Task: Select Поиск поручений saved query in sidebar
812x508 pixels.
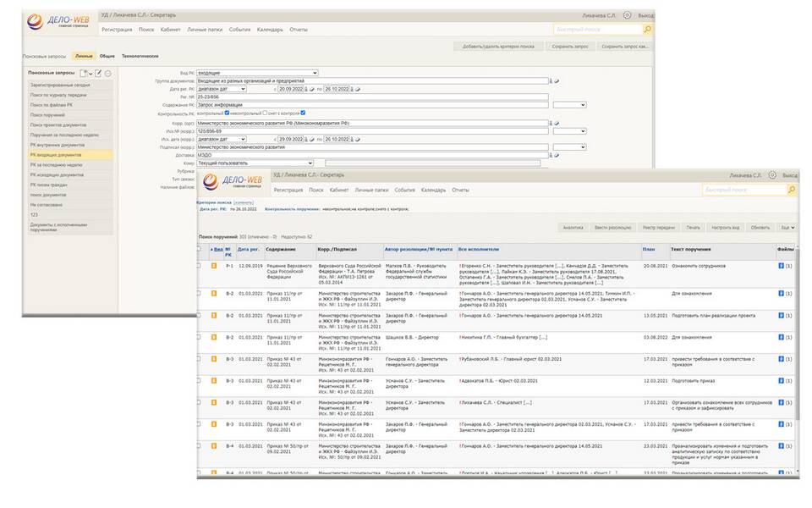Action: click(x=70, y=115)
